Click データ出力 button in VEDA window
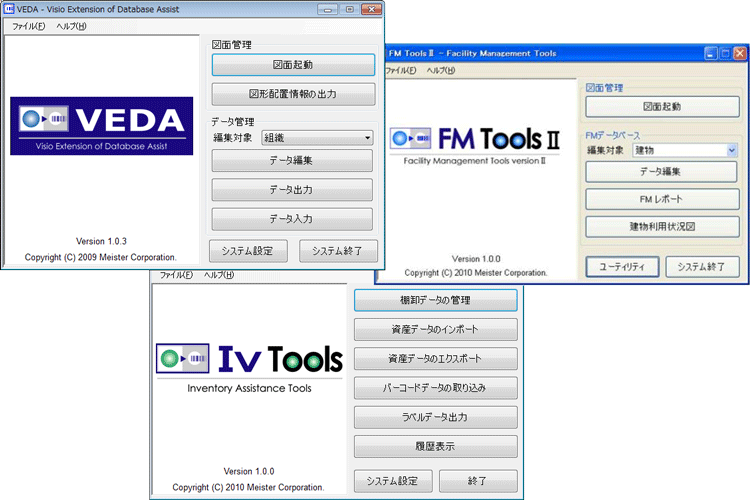This screenshot has width=750, height=500. [292, 190]
